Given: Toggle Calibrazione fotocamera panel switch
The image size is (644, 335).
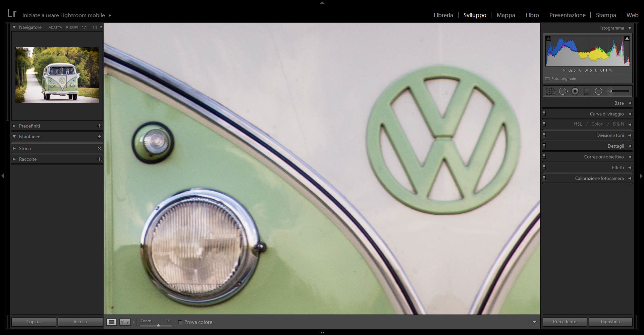Looking at the screenshot, I should point(544,178).
